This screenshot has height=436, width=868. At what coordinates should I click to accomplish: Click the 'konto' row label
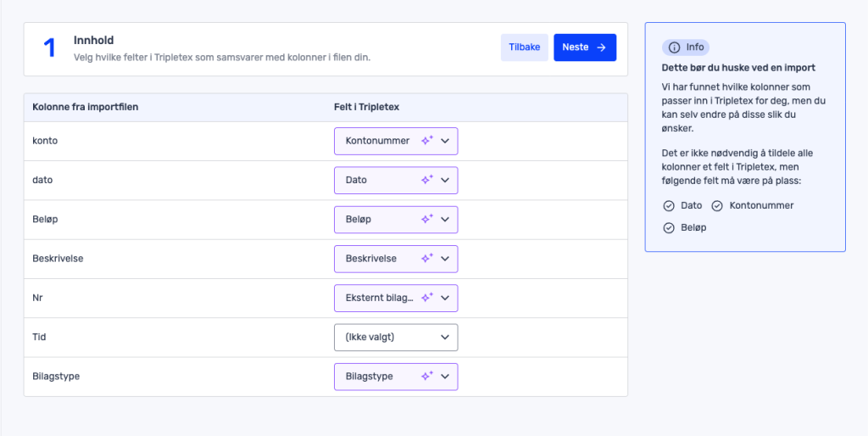(x=45, y=141)
